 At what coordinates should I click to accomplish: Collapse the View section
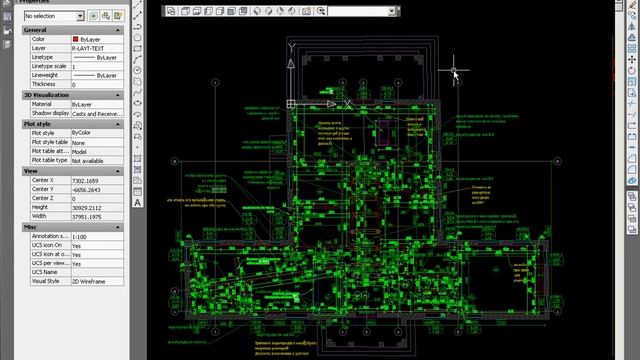(118, 171)
